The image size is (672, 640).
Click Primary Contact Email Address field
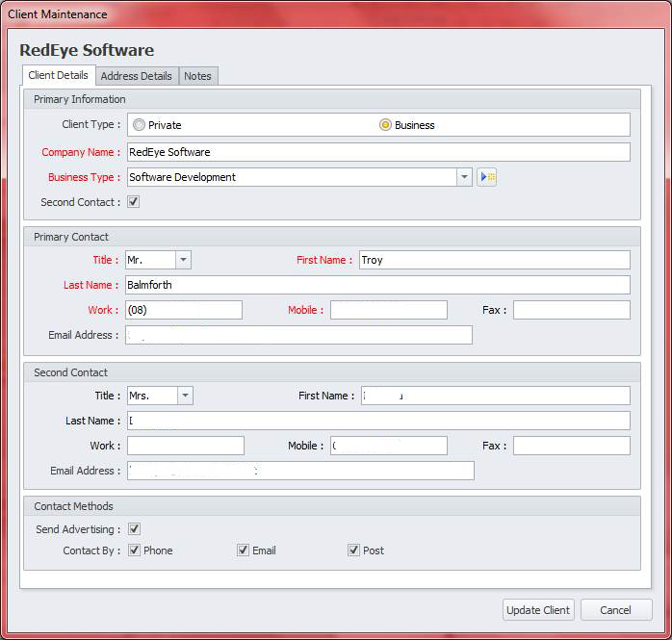tap(298, 335)
